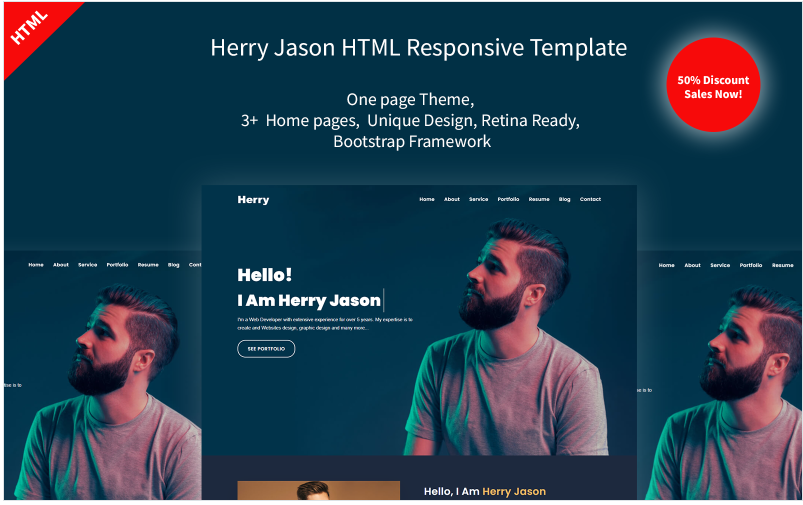Open About in center preview navigation
The width and height of the screenshot is (803, 505).
452,199
